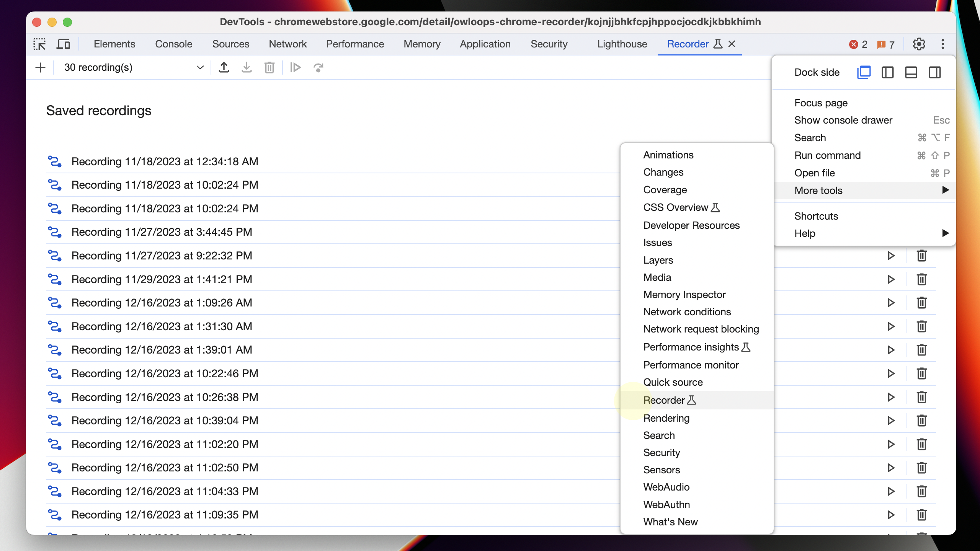
Task: Open the Lighthouse tab
Action: click(x=622, y=44)
